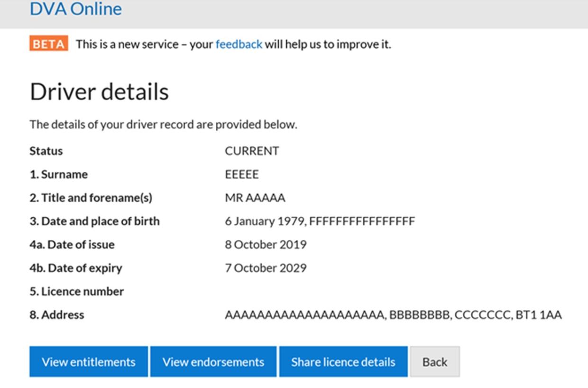Click the orange BETA badge

tap(48, 44)
